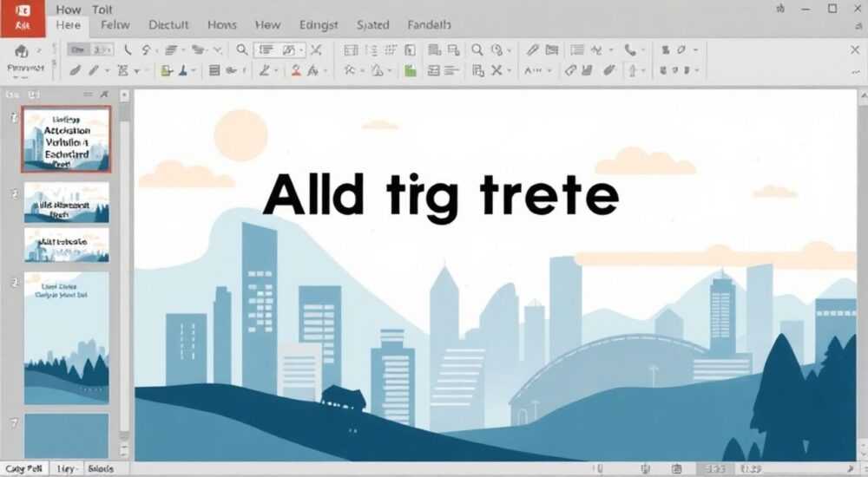Close the ribbon pane with X
The image size is (868, 477).
(x=855, y=49)
